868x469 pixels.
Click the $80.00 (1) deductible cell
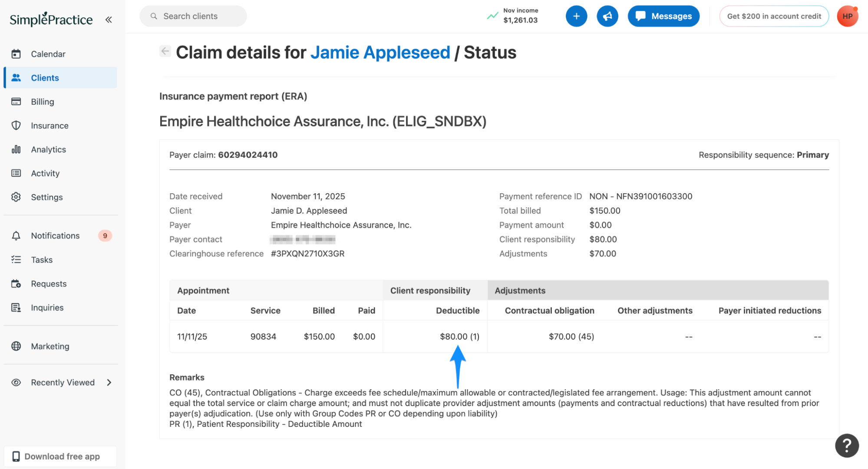click(459, 337)
